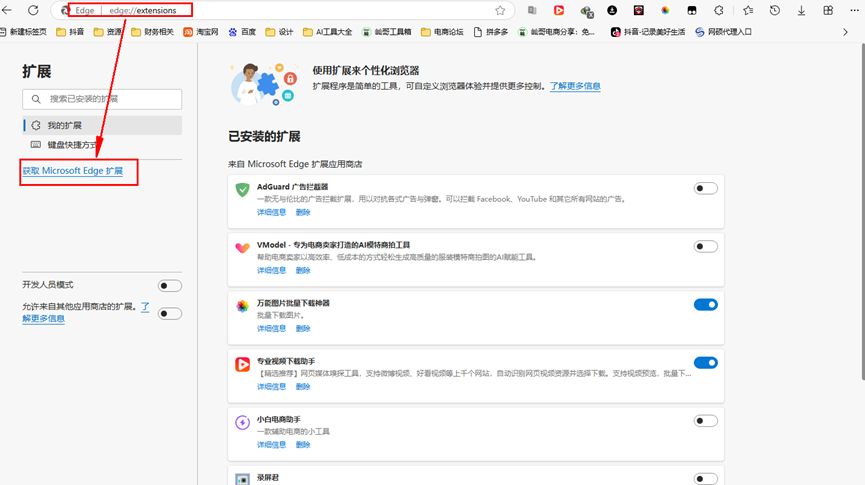Click the red and black square extension icon
The height and width of the screenshot is (485, 865).
click(638, 10)
